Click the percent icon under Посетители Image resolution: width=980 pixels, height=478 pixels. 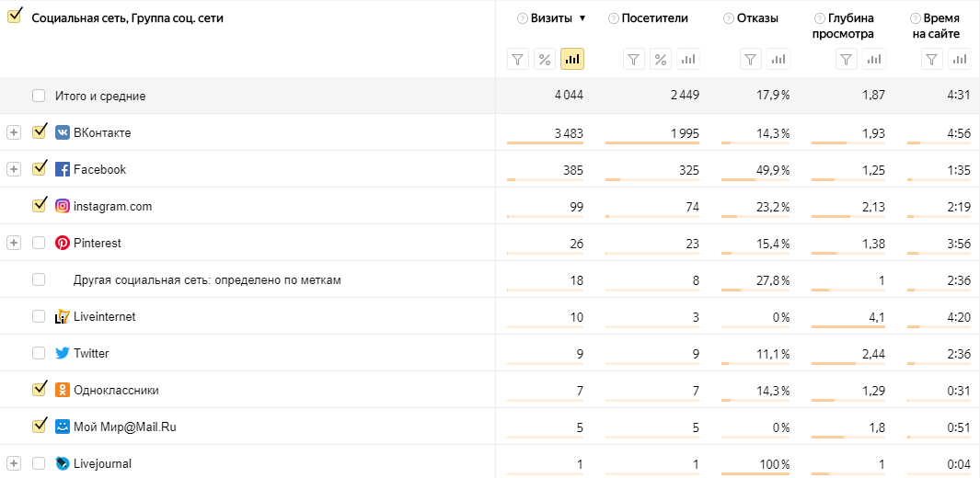coord(661,60)
